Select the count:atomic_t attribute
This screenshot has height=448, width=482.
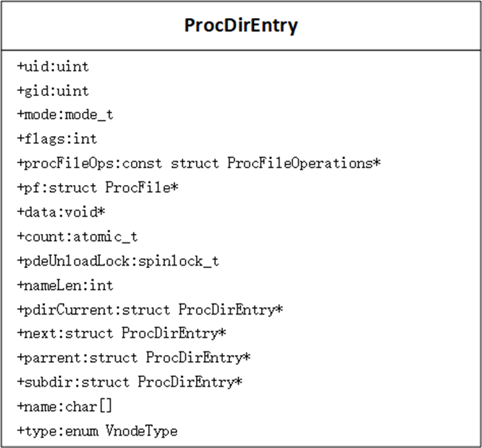click(x=77, y=237)
